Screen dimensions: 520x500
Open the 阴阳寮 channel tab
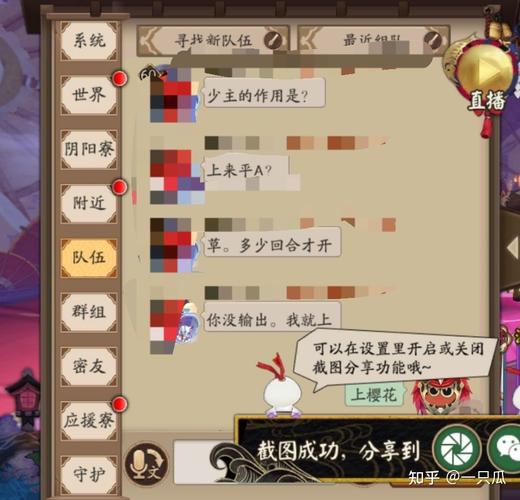89,149
